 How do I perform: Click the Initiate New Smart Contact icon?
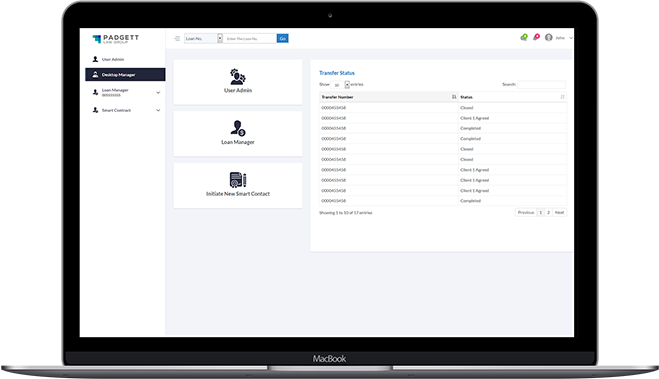coord(237,180)
